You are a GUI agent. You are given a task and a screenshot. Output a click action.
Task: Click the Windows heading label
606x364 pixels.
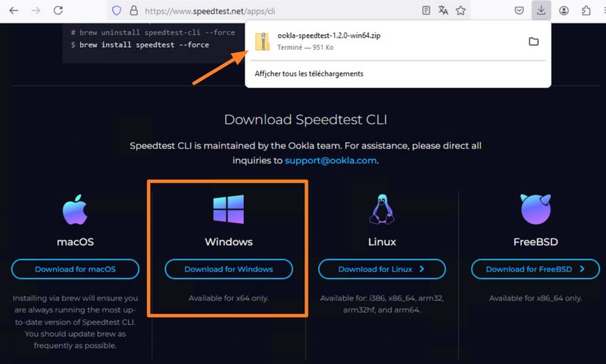pos(229,241)
